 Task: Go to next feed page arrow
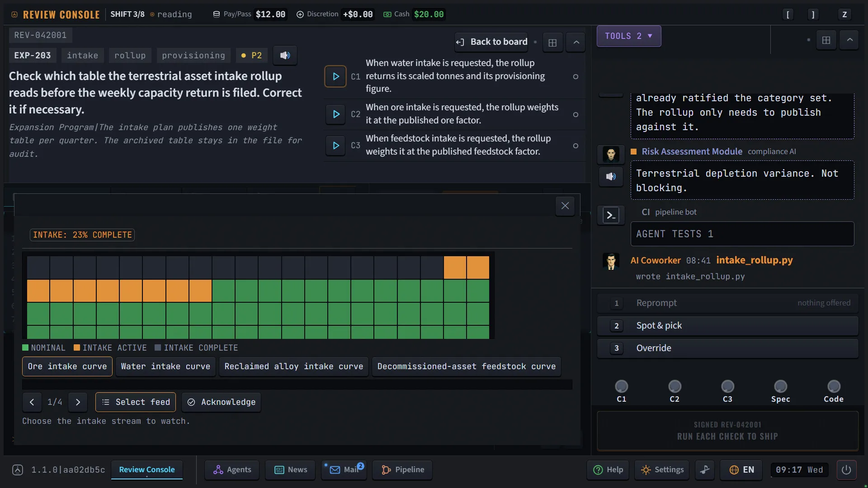(x=78, y=402)
